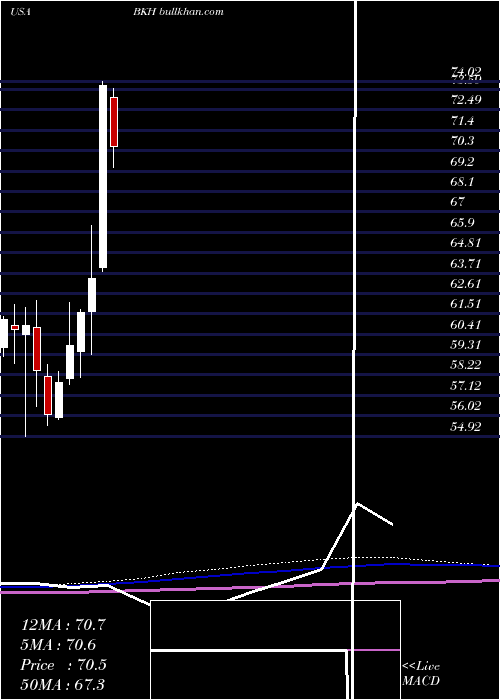Select the 67 price axis label
Screen dimensions: 500x700
tap(458, 202)
